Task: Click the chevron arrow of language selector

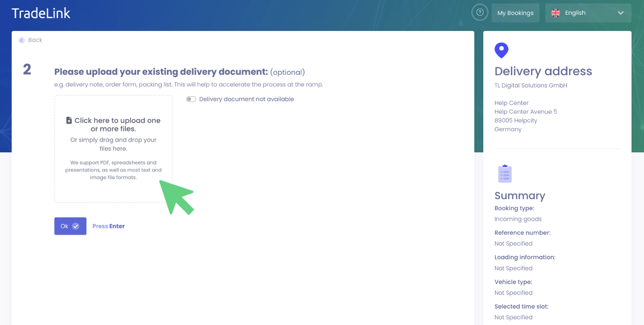Action: pos(620,13)
